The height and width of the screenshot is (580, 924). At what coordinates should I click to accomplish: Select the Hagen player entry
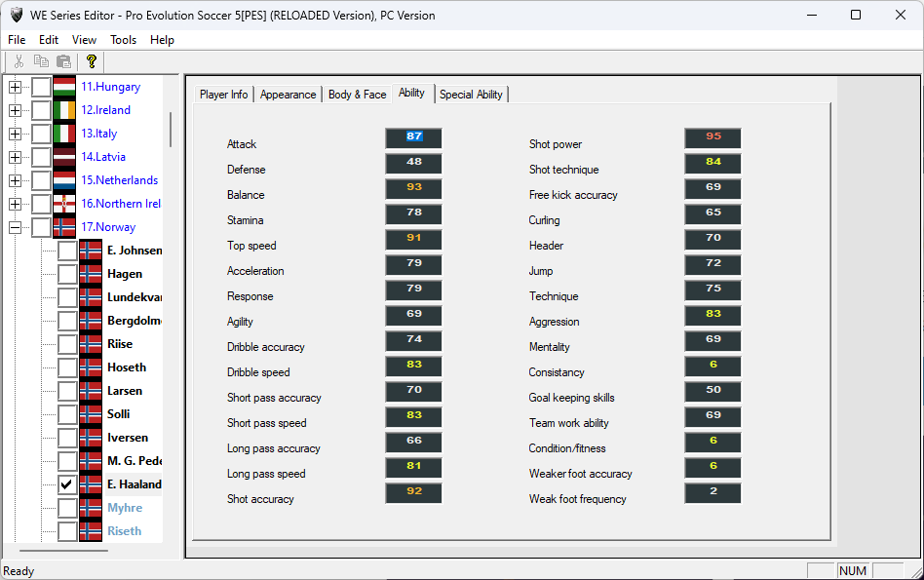[125, 274]
